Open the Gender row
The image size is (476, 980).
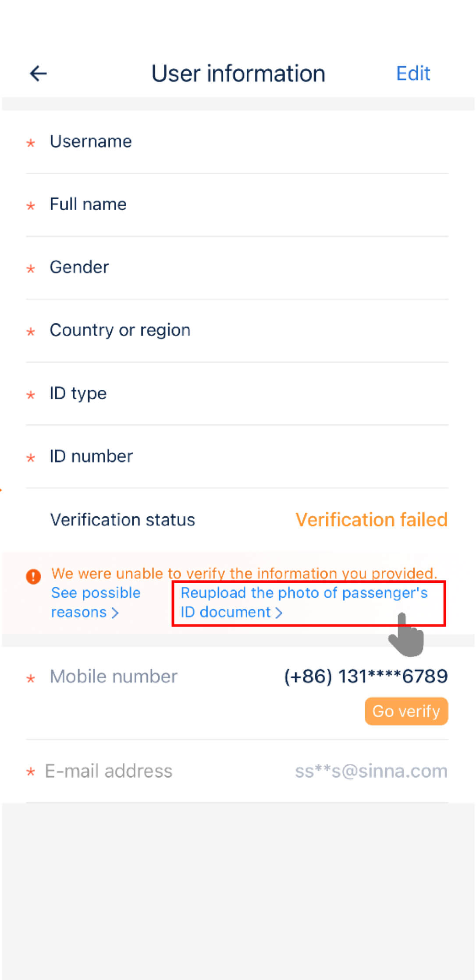pos(237,268)
